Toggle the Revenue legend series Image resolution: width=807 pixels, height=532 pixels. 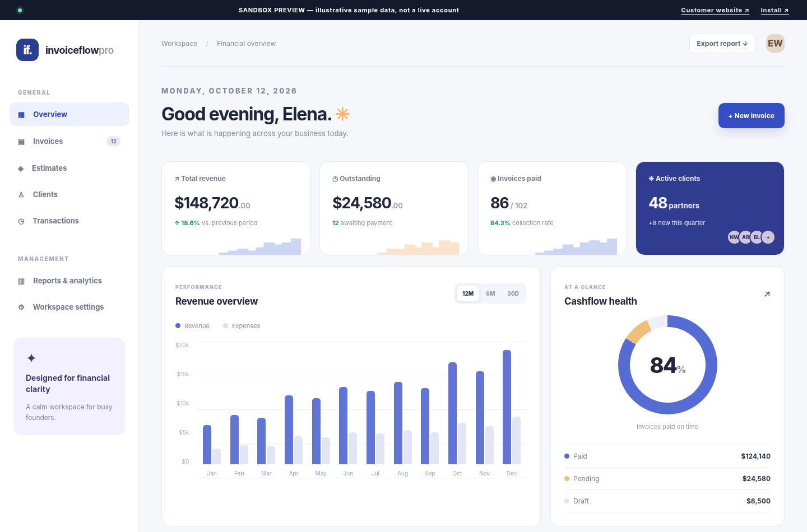(192, 326)
